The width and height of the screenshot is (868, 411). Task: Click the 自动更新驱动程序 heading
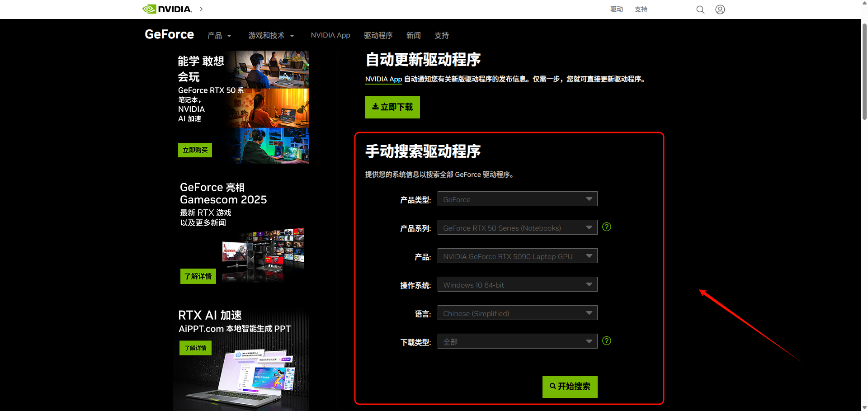click(423, 60)
